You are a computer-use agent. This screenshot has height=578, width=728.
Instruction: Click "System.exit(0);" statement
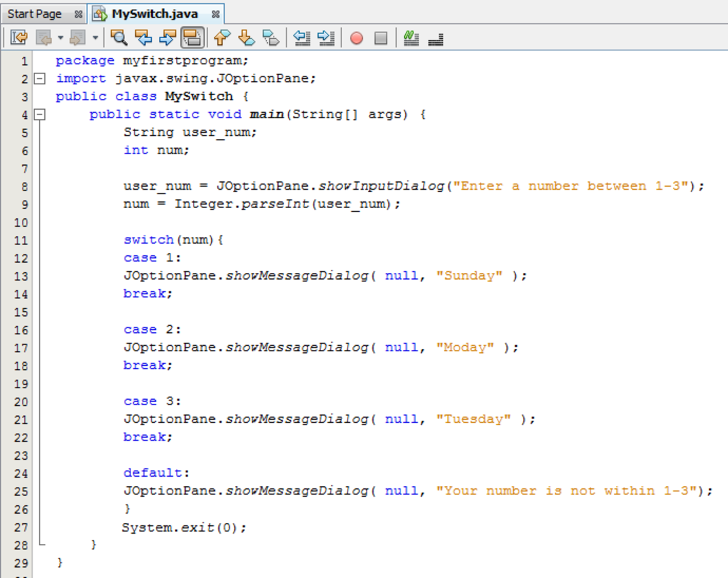(184, 527)
